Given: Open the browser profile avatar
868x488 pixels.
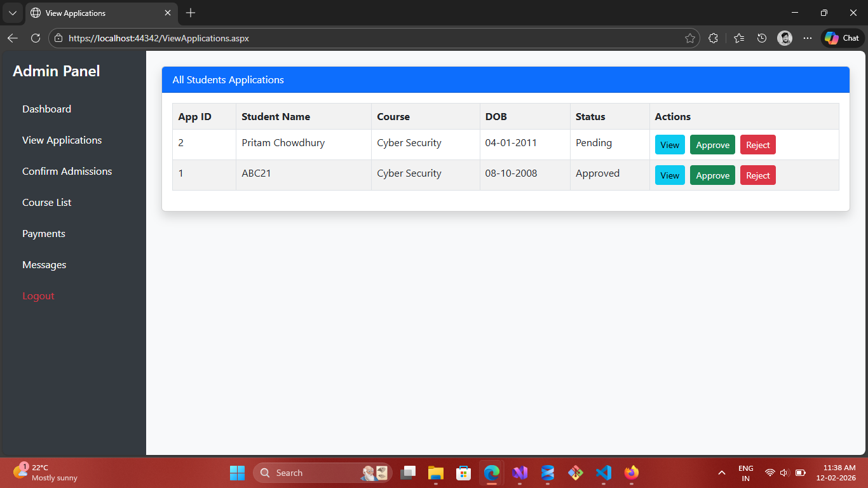Looking at the screenshot, I should 785,38.
